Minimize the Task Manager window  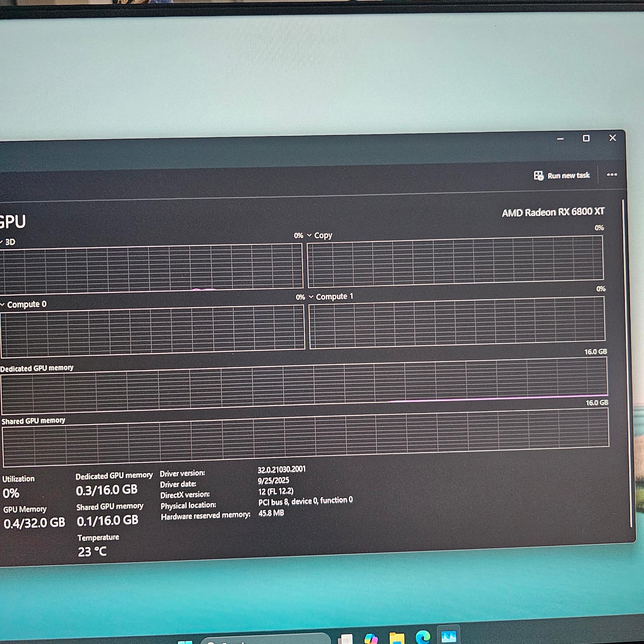(560, 139)
